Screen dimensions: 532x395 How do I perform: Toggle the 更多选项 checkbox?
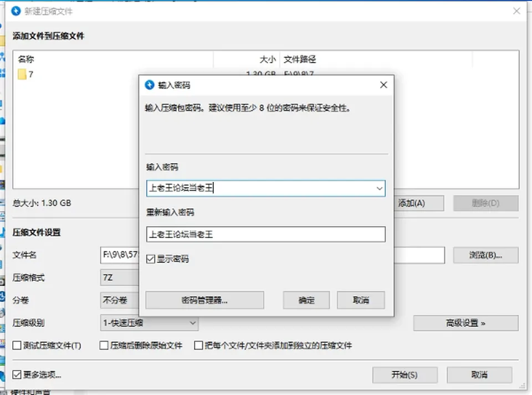click(17, 374)
